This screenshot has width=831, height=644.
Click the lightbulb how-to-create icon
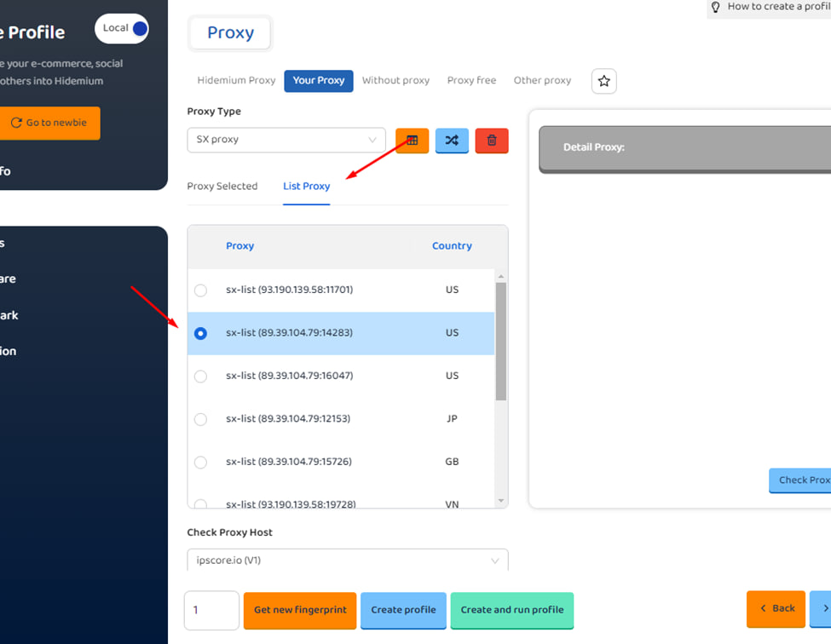[716, 7]
